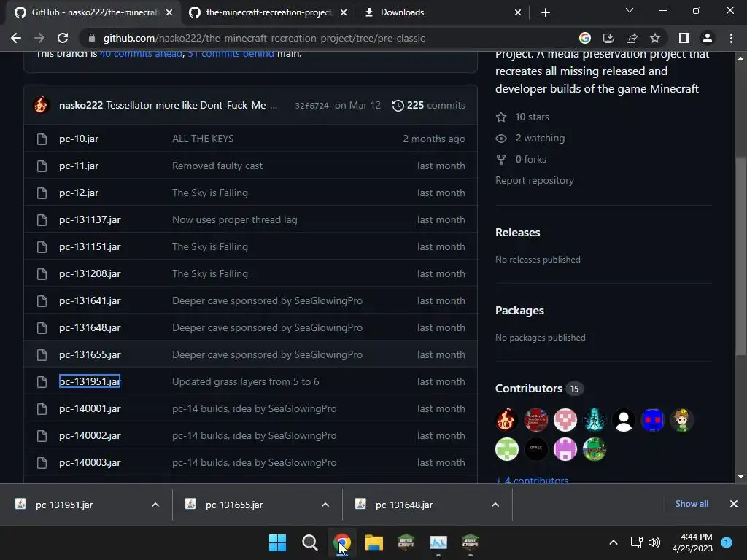Screen dimensions: 747x560
Task: Open the ALL THE KEYS commit message
Action: 203,139
